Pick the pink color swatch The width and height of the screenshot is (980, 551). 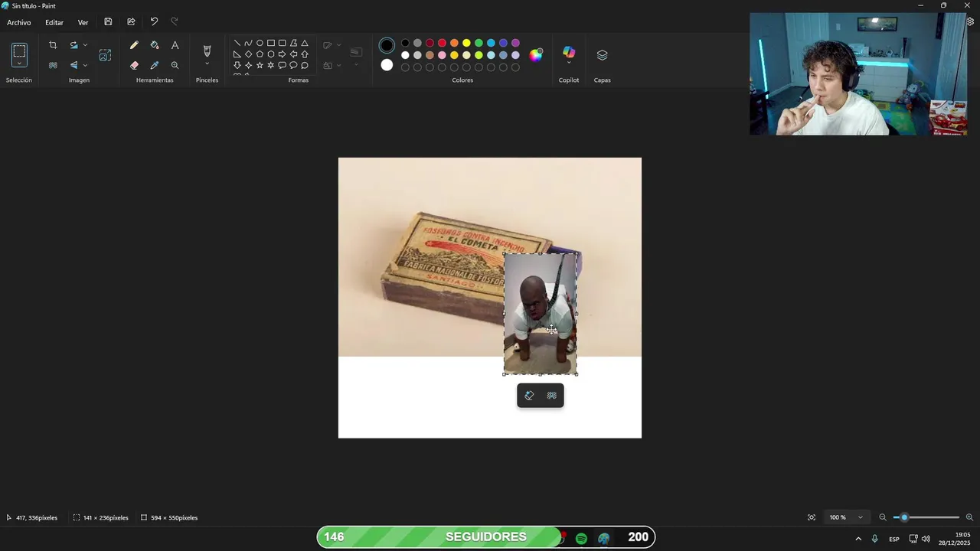click(x=442, y=55)
